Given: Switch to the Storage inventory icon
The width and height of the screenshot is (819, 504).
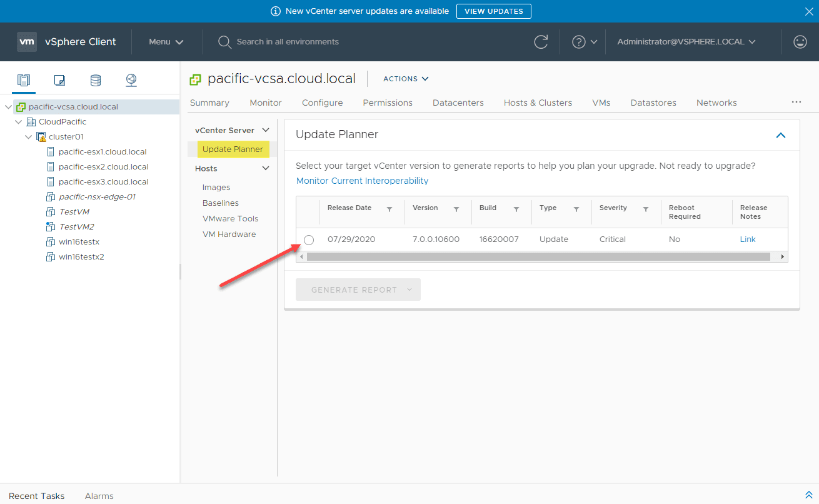Looking at the screenshot, I should pos(95,80).
